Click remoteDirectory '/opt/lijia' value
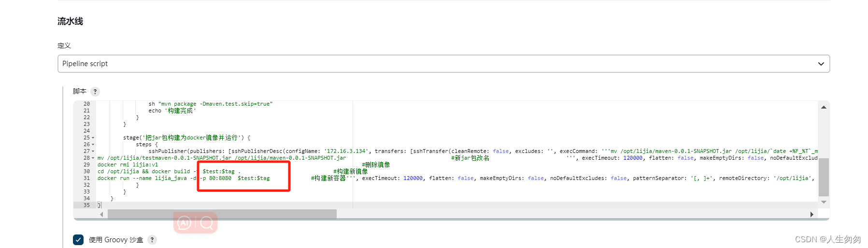 tap(793, 179)
